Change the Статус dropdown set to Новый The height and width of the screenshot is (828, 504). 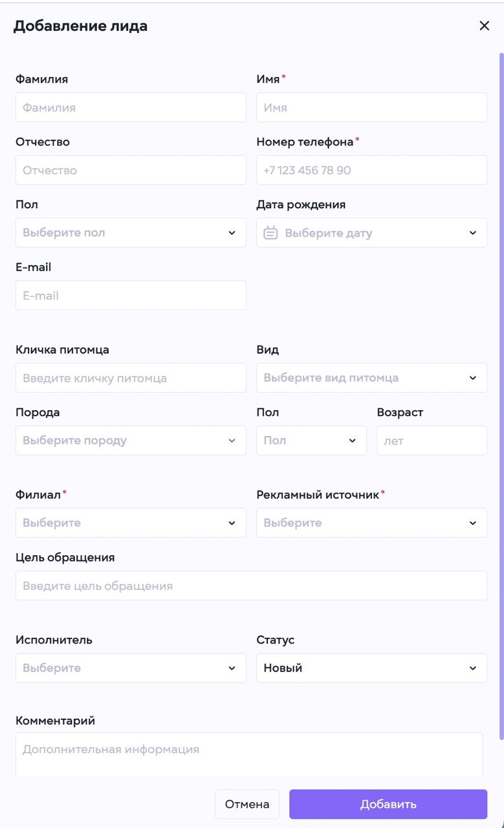[371, 668]
